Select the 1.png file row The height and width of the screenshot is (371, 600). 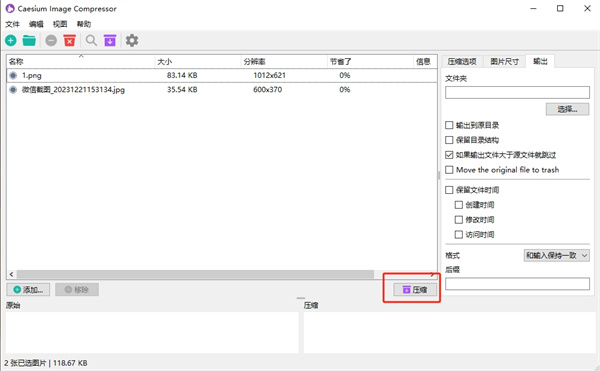pyautogui.click(x=222, y=75)
